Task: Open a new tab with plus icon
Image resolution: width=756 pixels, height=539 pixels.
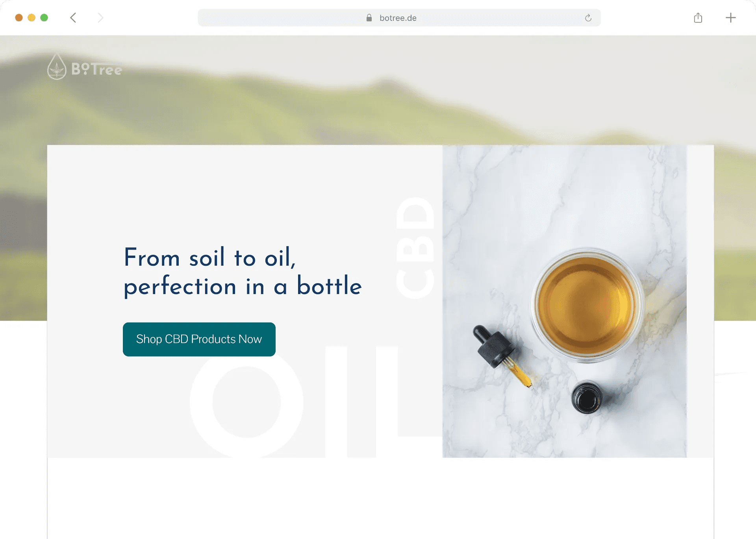Action: pos(731,18)
